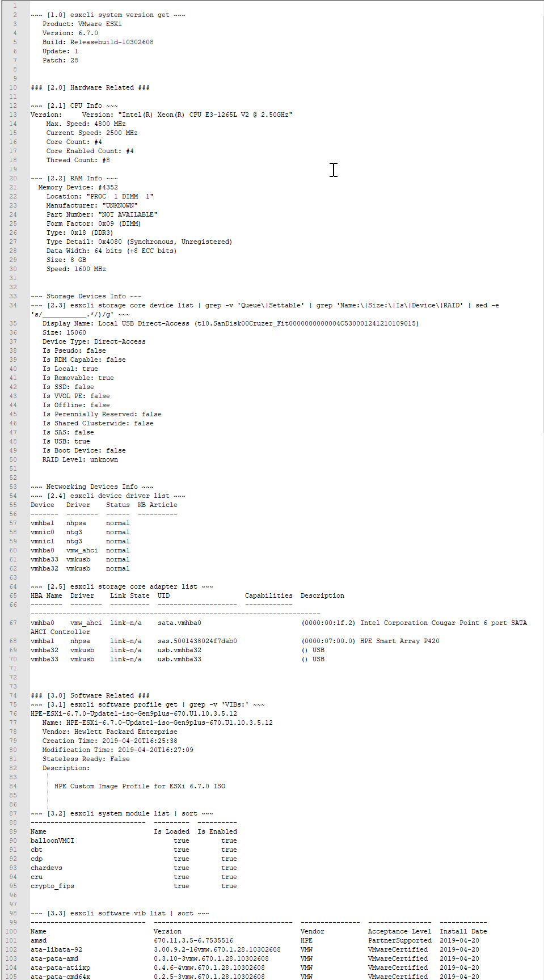Click the 'crypto_fips' module name
544x980 pixels.
(x=52, y=886)
